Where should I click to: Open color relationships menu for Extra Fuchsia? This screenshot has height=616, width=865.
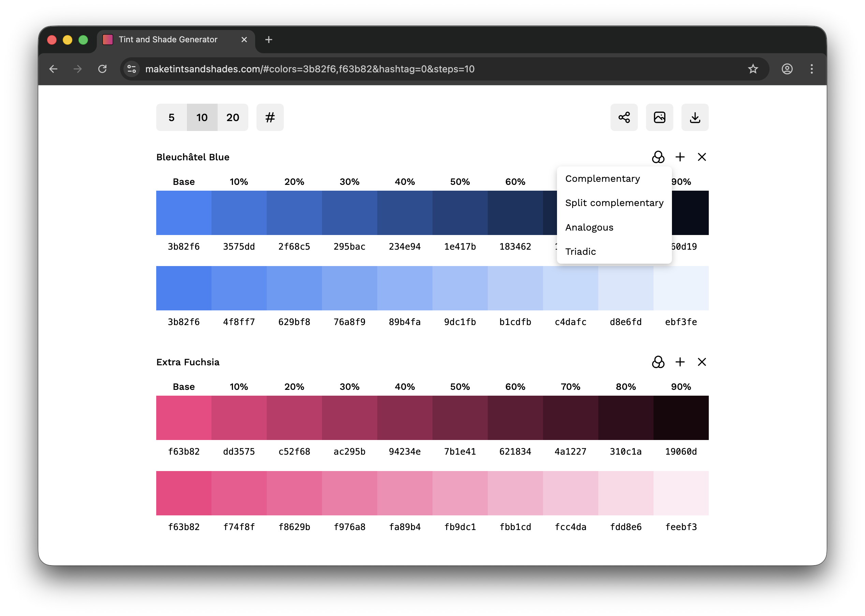click(658, 362)
